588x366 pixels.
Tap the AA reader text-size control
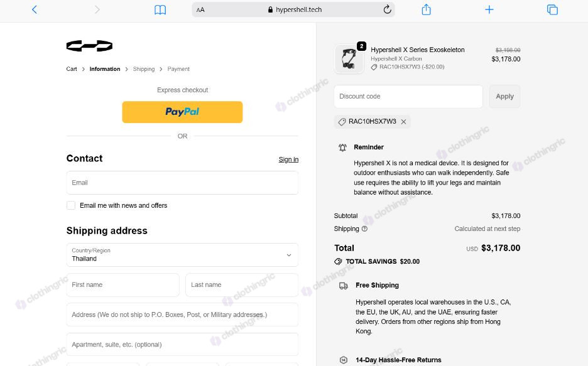tap(200, 10)
